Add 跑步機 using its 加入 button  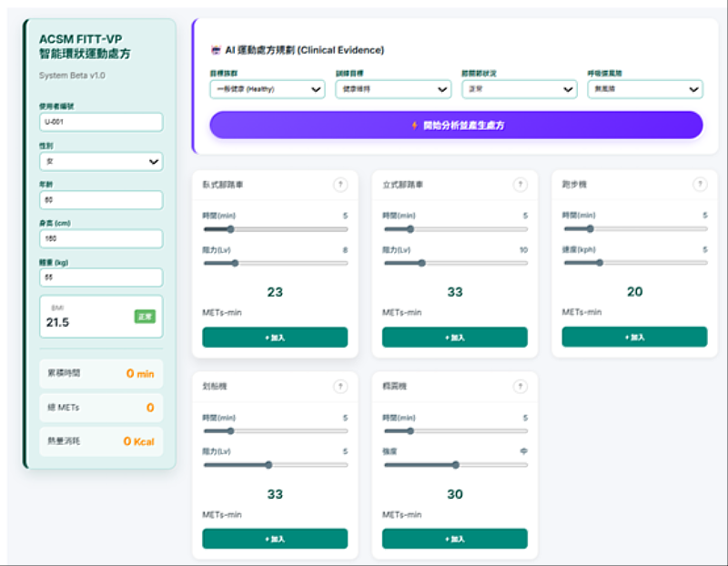(x=634, y=337)
